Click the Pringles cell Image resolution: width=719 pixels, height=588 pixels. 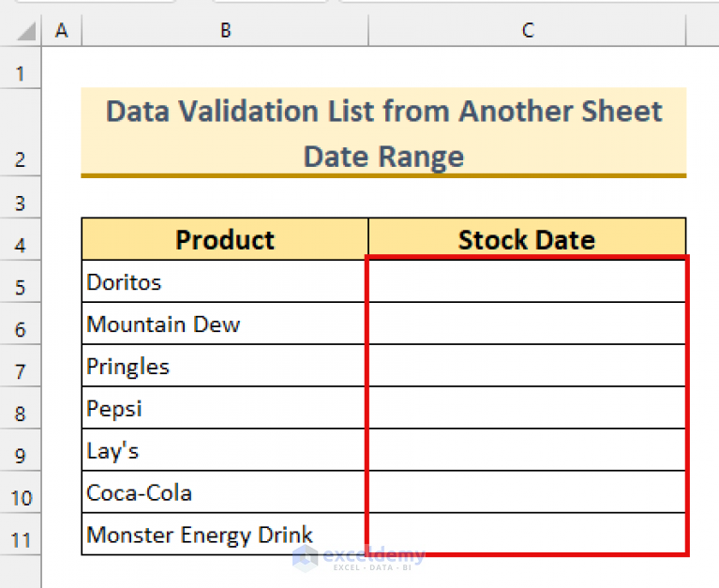tap(225, 367)
